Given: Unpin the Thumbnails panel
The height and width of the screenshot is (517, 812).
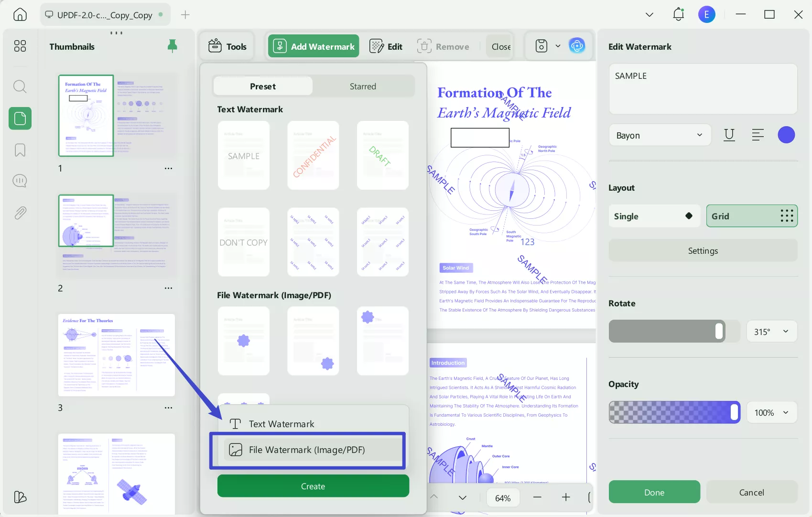Looking at the screenshot, I should coord(173,46).
